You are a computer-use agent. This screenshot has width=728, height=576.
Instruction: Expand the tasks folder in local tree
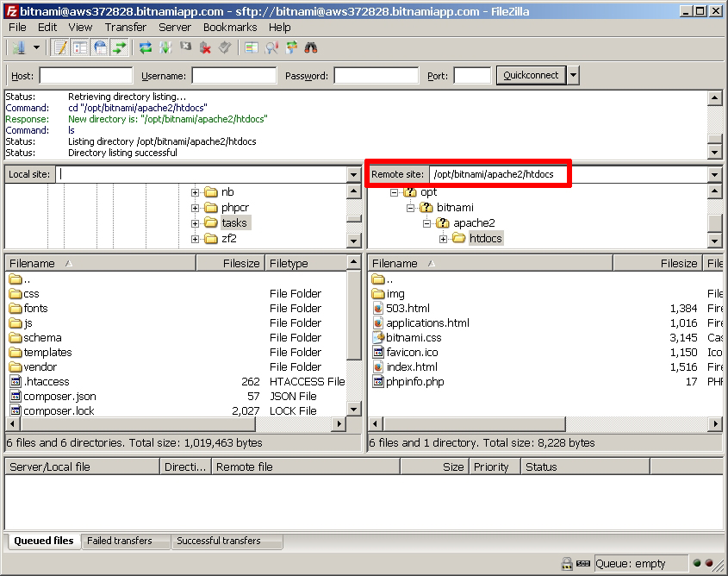(195, 223)
